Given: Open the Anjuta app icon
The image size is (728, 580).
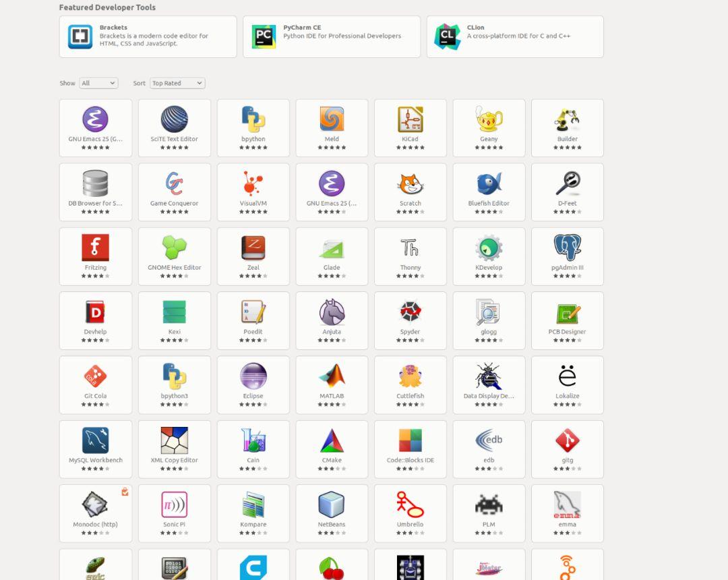Looking at the screenshot, I should pyautogui.click(x=332, y=312).
